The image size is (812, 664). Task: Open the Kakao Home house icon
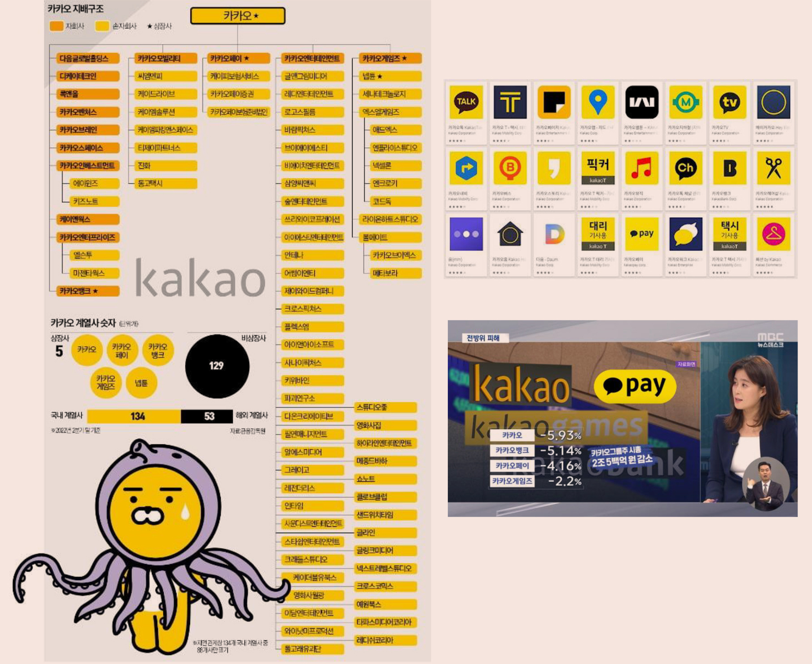[x=510, y=234]
